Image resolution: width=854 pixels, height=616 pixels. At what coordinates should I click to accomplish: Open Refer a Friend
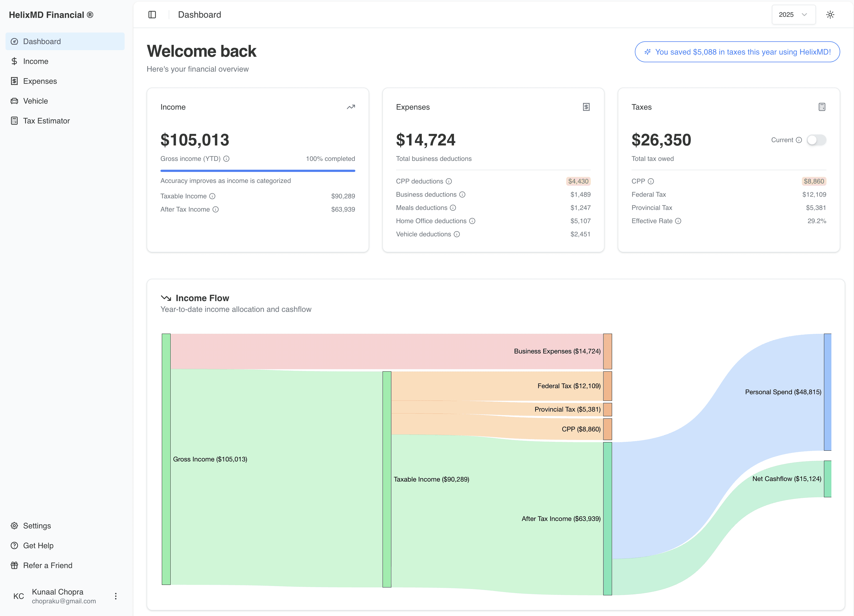pos(47,565)
